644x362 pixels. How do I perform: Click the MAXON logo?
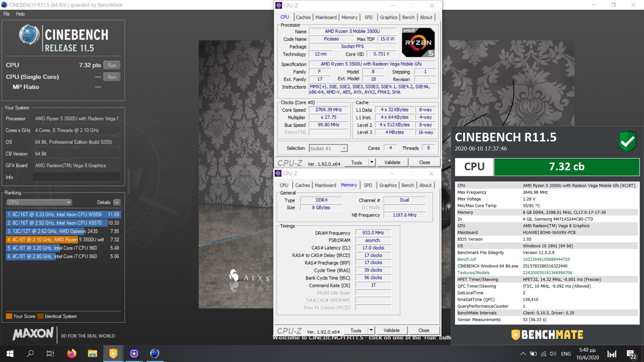click(33, 334)
